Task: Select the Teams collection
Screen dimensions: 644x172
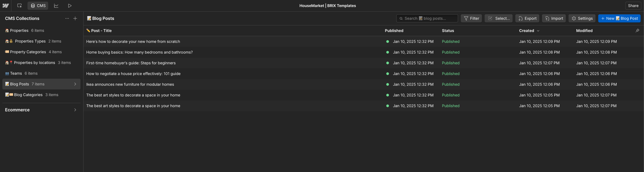Action: [x=41, y=73]
